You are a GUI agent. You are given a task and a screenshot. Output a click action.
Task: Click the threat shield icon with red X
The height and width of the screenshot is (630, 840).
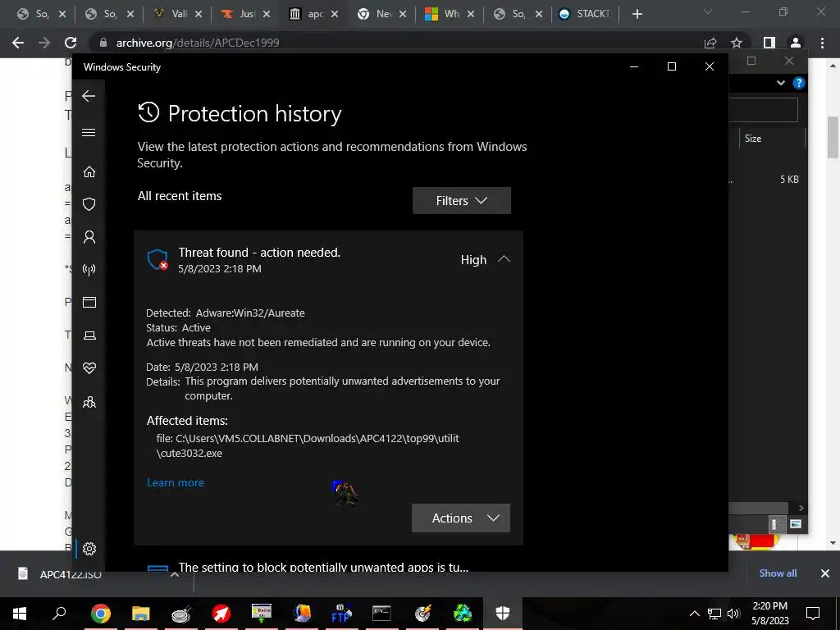[157, 260]
